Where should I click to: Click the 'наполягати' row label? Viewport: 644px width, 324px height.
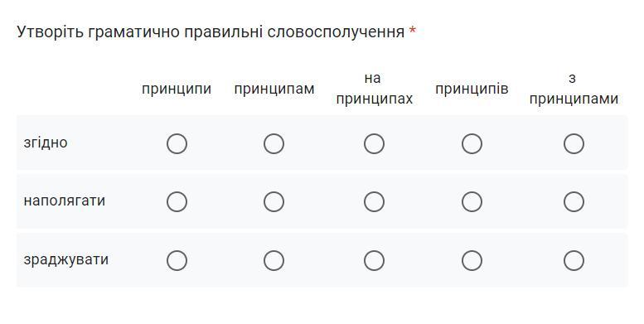click(64, 201)
